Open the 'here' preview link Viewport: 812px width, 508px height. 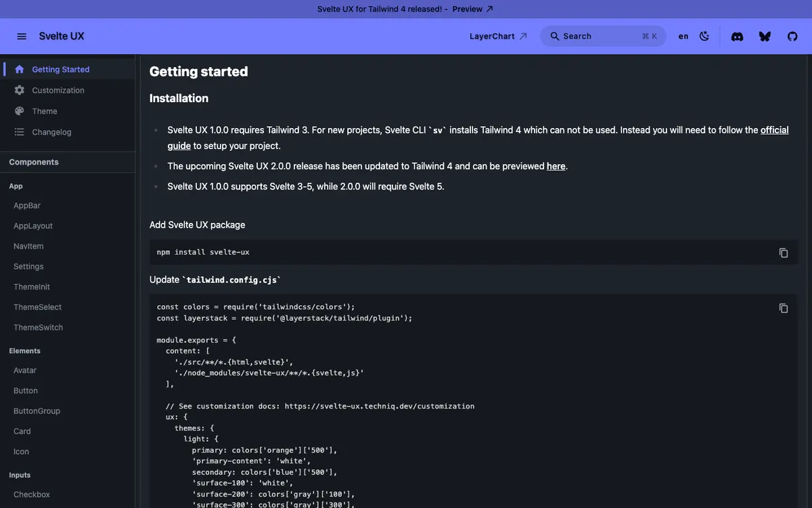556,166
